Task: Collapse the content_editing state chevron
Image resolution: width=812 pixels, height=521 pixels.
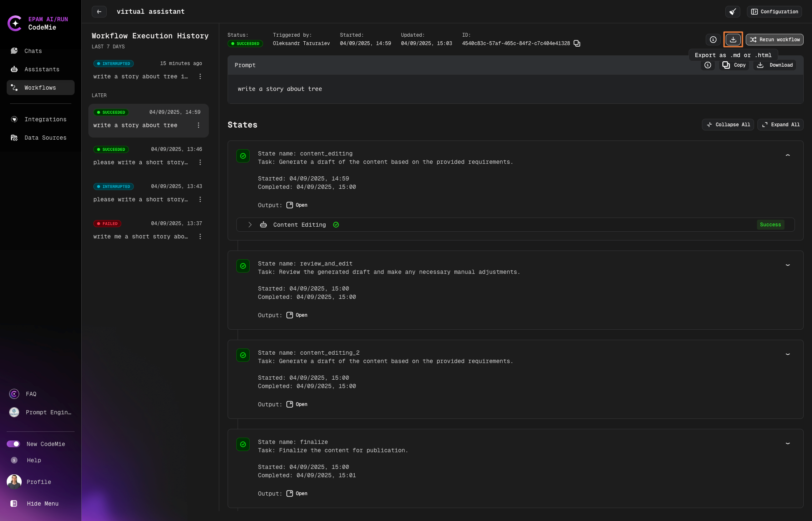Action: tap(788, 155)
